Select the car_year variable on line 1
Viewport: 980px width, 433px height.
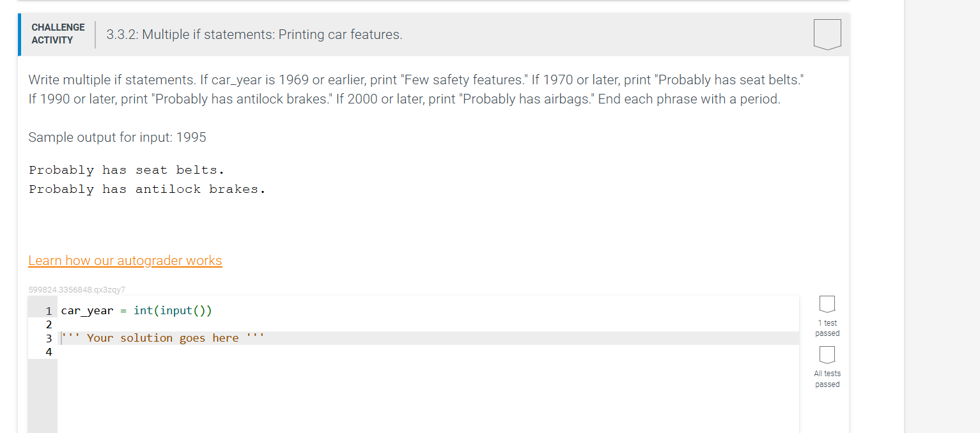tap(87, 310)
